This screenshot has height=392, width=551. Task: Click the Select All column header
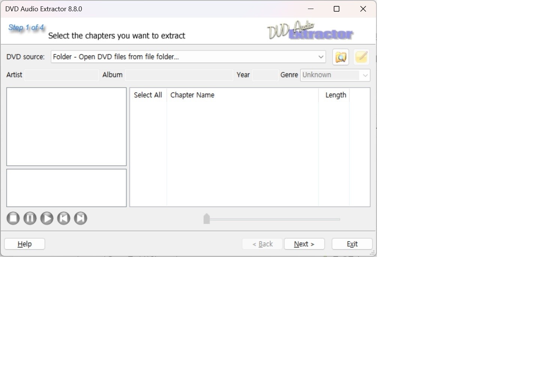(x=148, y=95)
